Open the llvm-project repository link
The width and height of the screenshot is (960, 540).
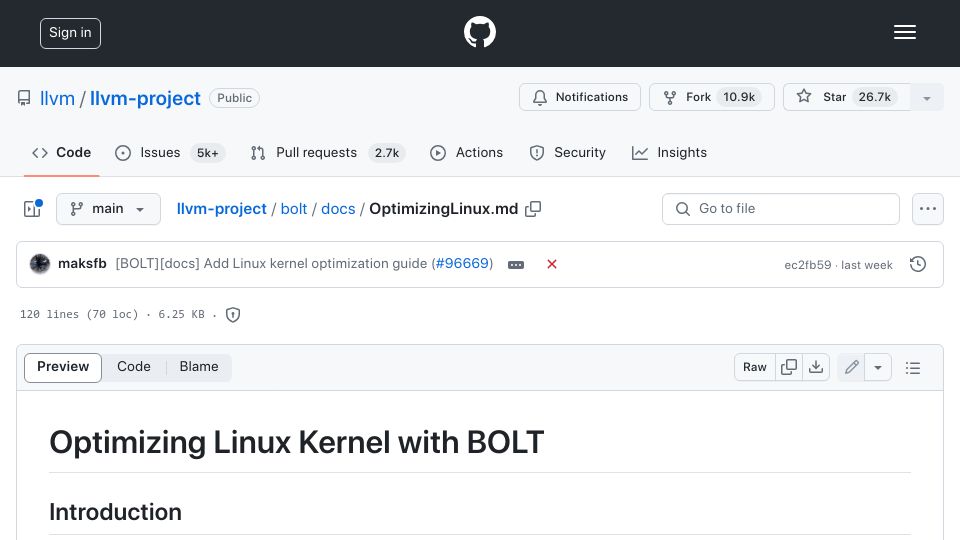(145, 98)
